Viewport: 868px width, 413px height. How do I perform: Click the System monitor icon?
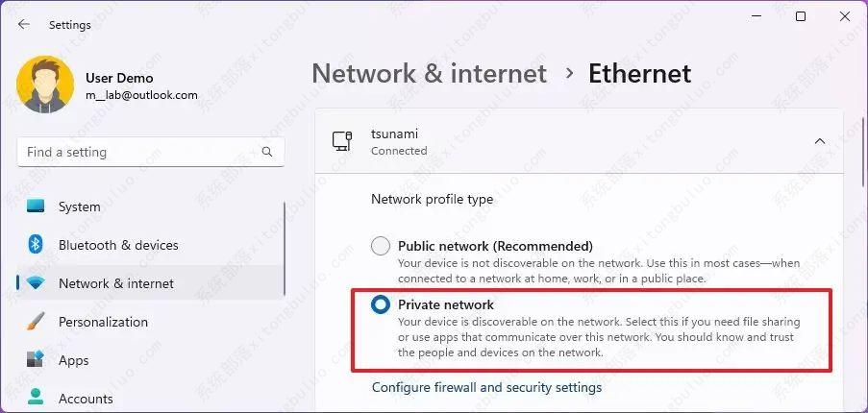pyautogui.click(x=36, y=206)
